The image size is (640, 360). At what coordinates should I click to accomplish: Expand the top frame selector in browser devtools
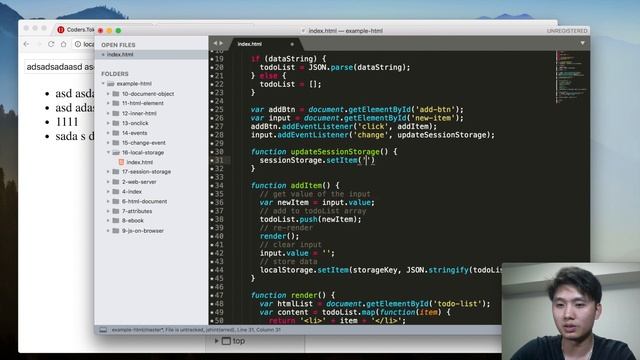[217, 341]
